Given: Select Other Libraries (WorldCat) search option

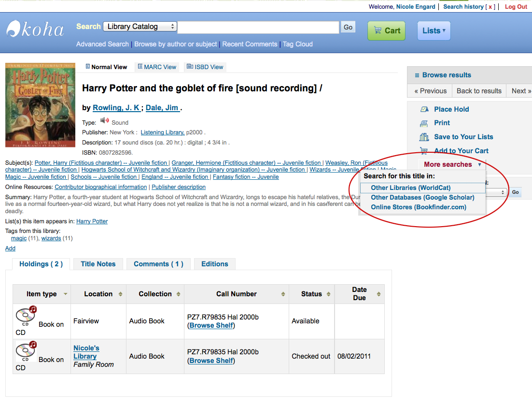Looking at the screenshot, I should 410,188.
